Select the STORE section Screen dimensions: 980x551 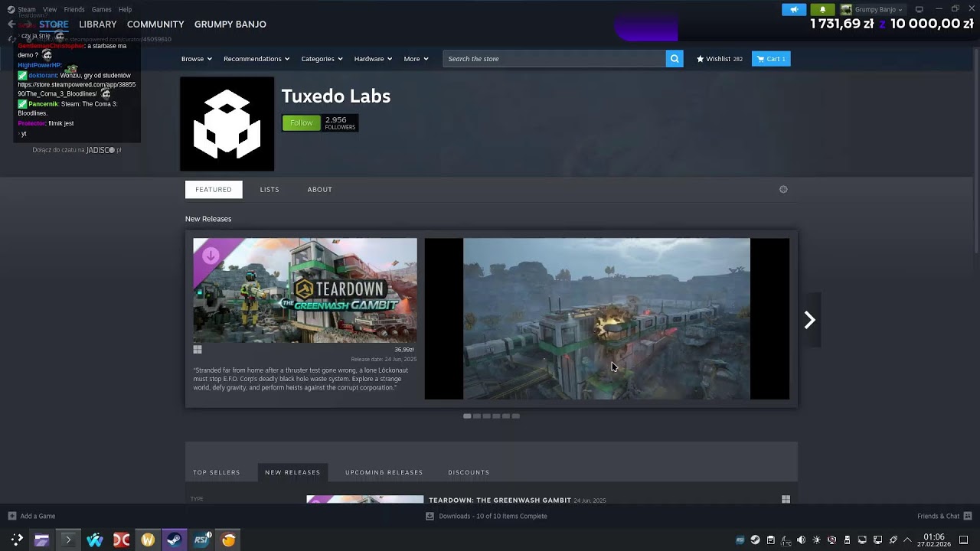click(54, 24)
